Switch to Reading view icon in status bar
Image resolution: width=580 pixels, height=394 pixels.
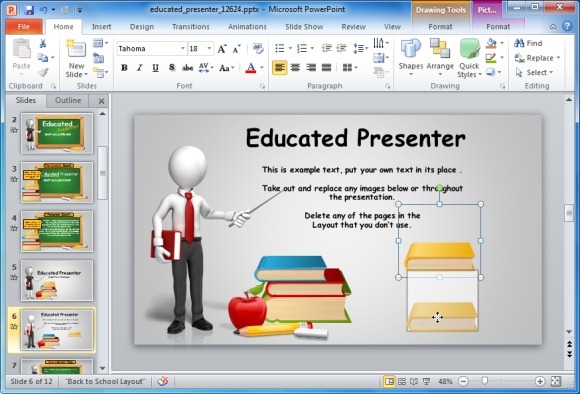coord(414,381)
